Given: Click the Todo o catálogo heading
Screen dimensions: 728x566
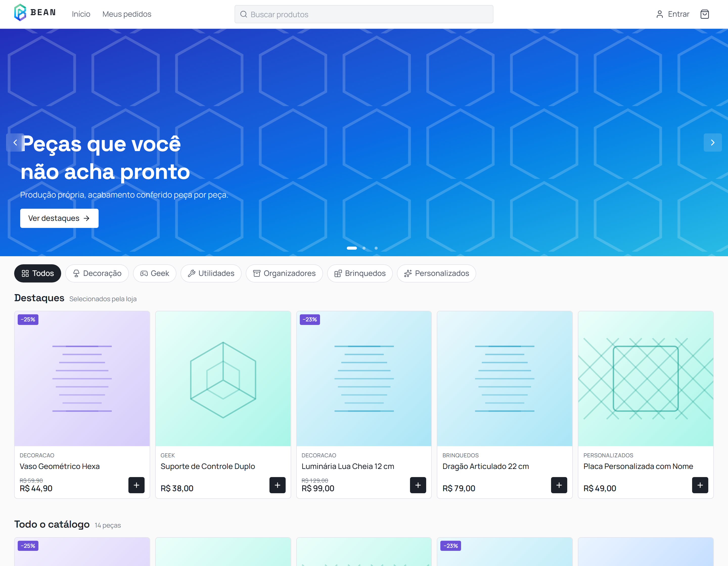Looking at the screenshot, I should (x=52, y=524).
